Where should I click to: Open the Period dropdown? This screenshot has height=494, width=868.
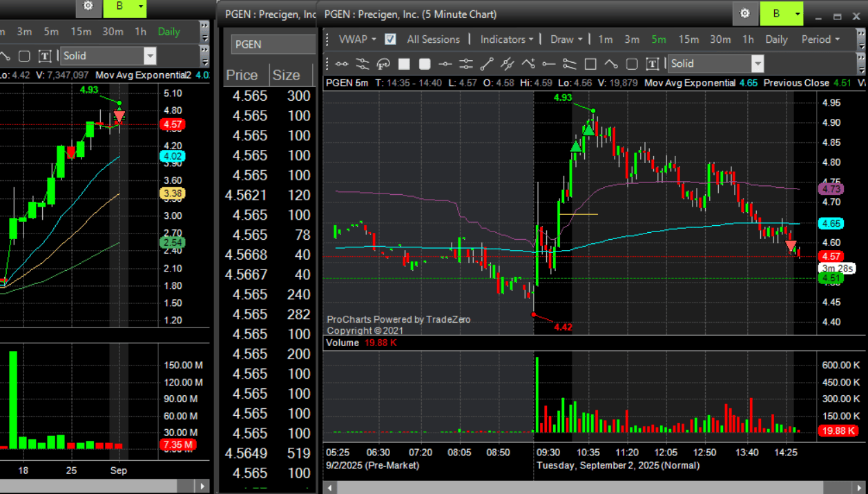[820, 39]
